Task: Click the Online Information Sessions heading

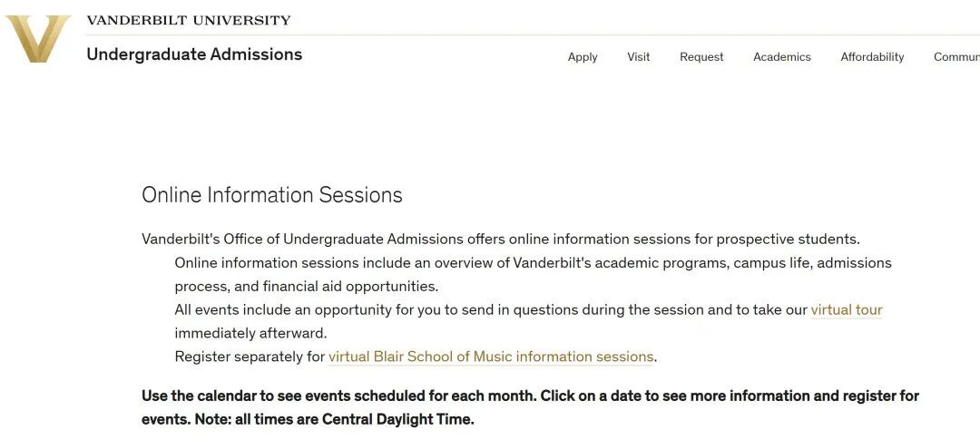Action: pos(272,195)
